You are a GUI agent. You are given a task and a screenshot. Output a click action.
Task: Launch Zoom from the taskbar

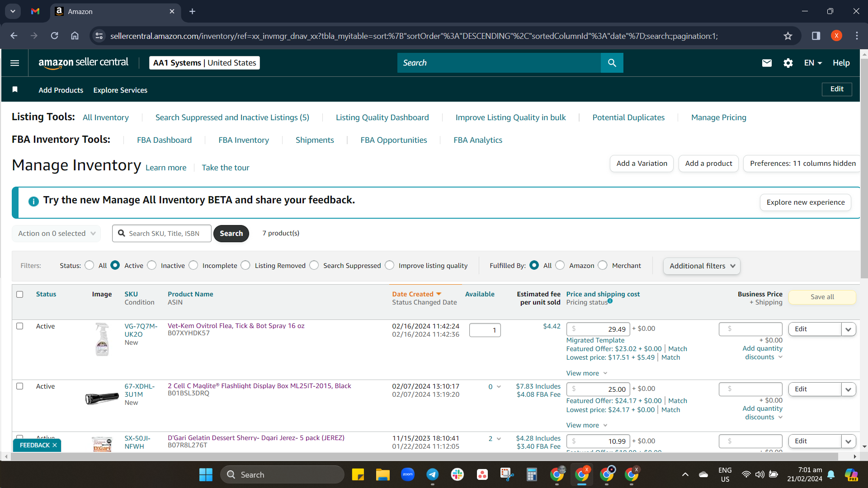coord(407,474)
